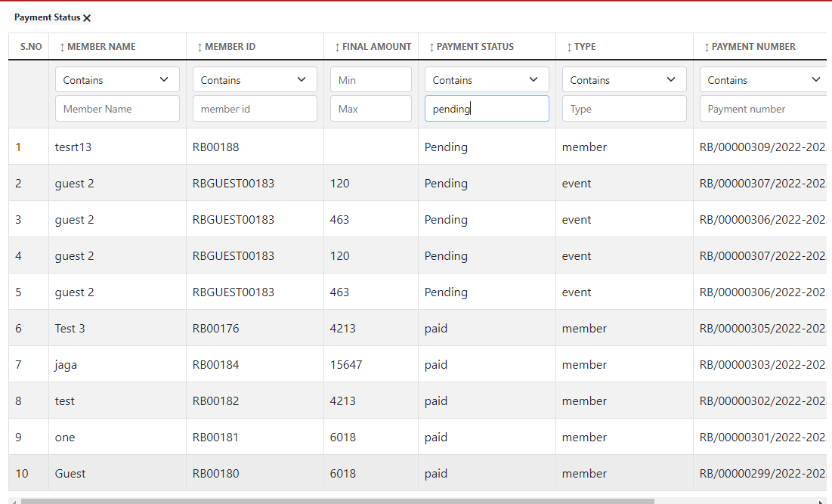
Task: Close the Payment Status tab
Action: click(85, 17)
